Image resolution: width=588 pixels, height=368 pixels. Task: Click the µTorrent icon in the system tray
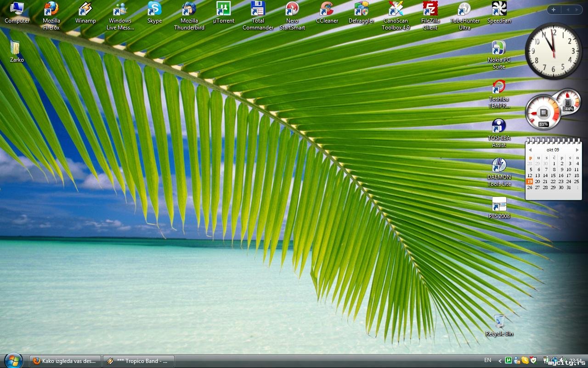509,361
